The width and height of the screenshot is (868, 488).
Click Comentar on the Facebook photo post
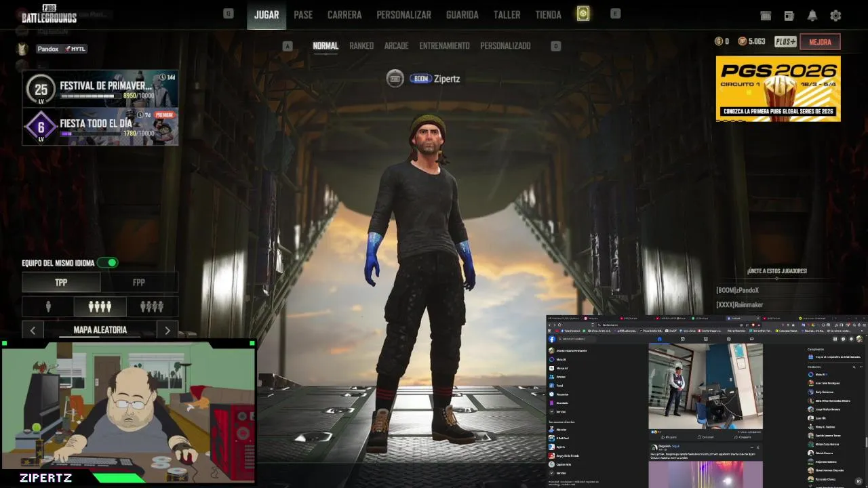(705, 437)
